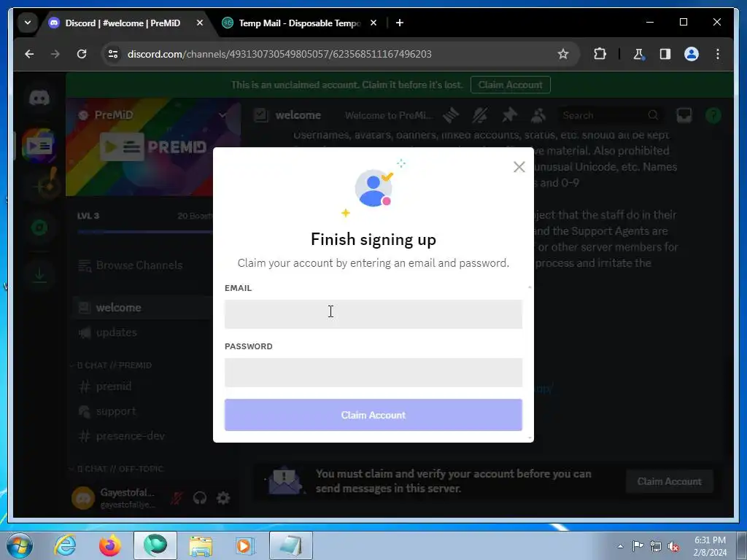Close the Finish signing up dialog
Viewport: 747px width, 560px height.
point(519,167)
